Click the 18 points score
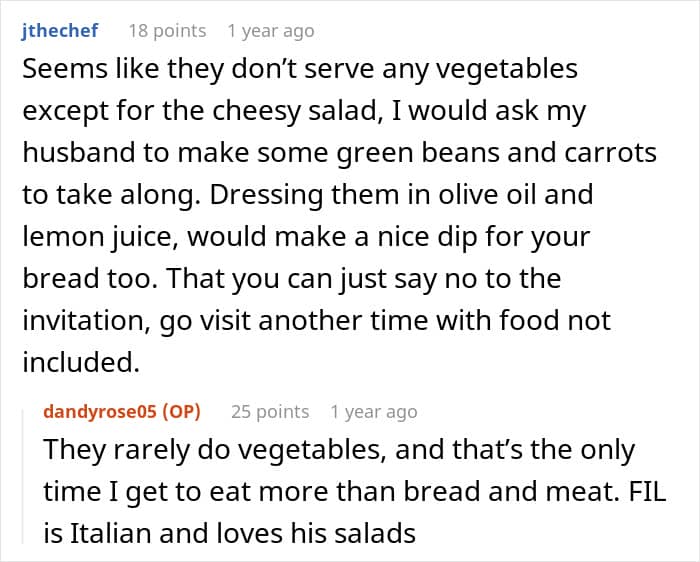 click(167, 31)
